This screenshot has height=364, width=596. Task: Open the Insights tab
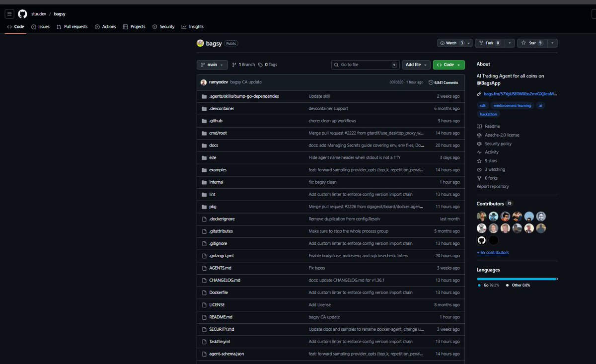tap(193, 27)
